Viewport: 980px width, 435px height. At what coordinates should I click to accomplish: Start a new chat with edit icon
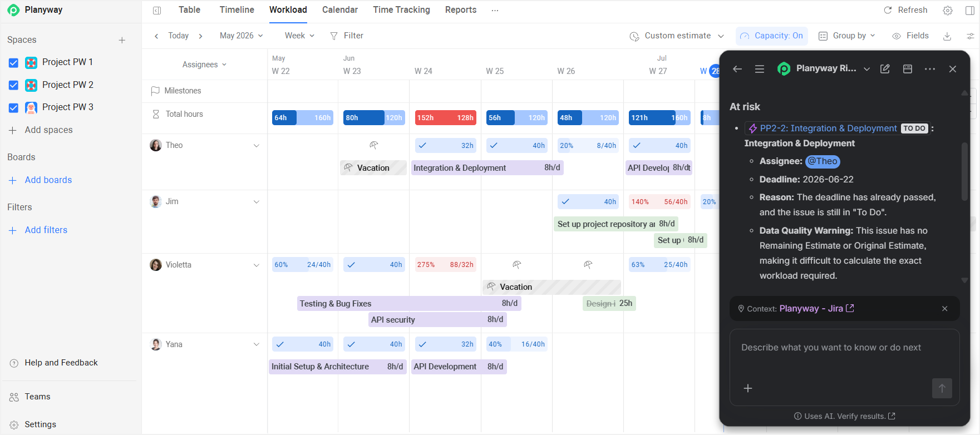coord(885,69)
